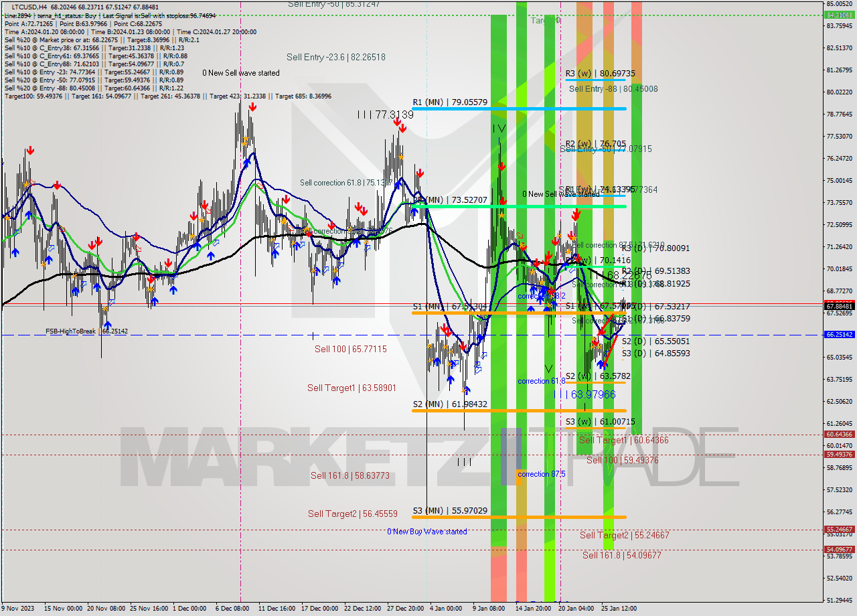Select the 'FSB-HighToBreak | 66.25142' label

tap(86, 331)
